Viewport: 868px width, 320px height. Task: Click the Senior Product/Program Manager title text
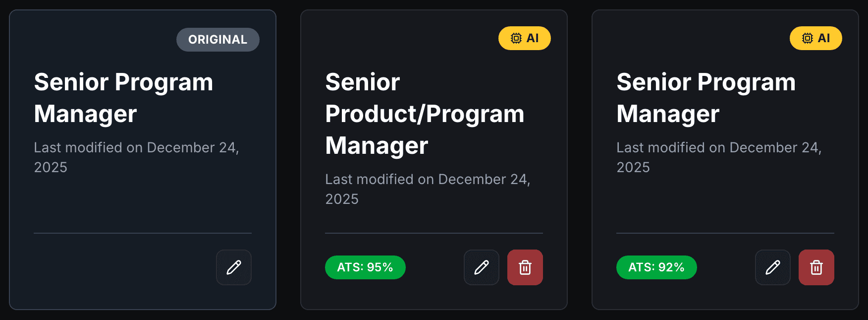(425, 114)
